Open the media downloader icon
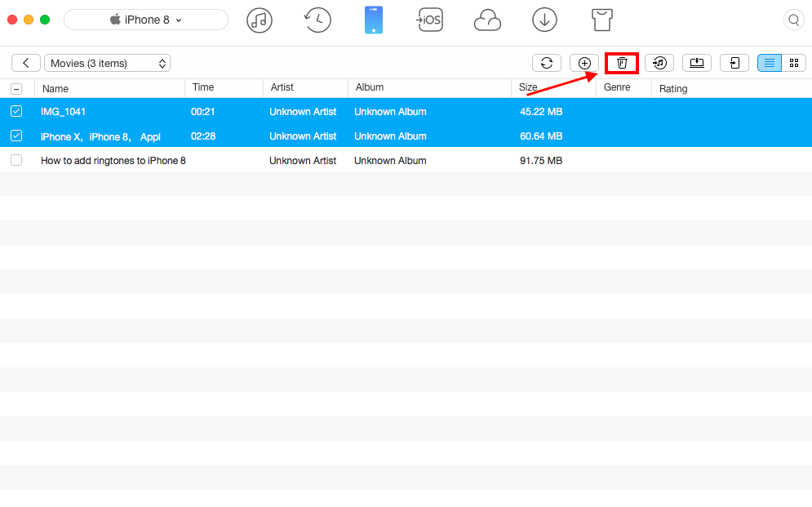Screen dimensions: 812x507 (544, 20)
